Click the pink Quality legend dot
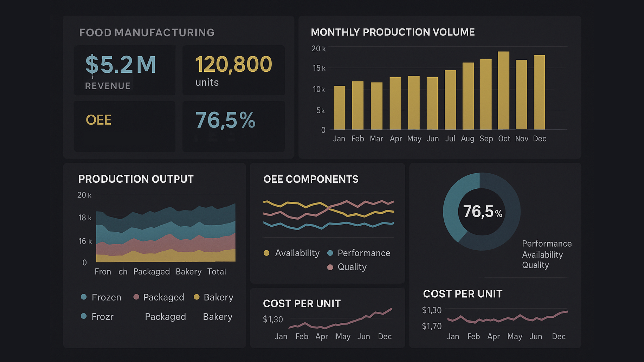The image size is (644, 362). 330,267
